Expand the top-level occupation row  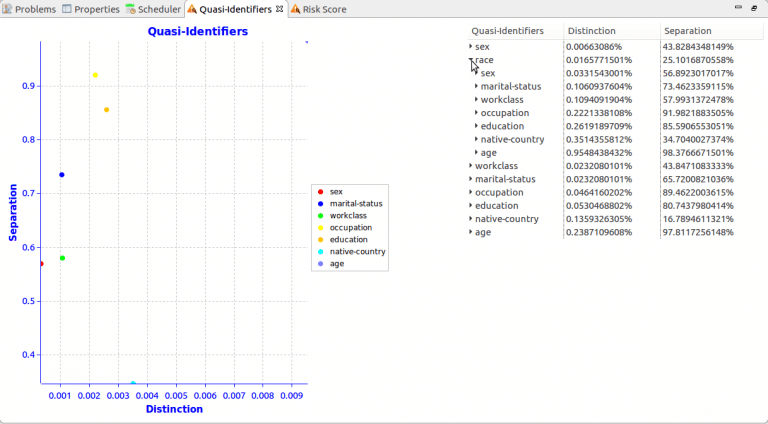click(x=471, y=192)
